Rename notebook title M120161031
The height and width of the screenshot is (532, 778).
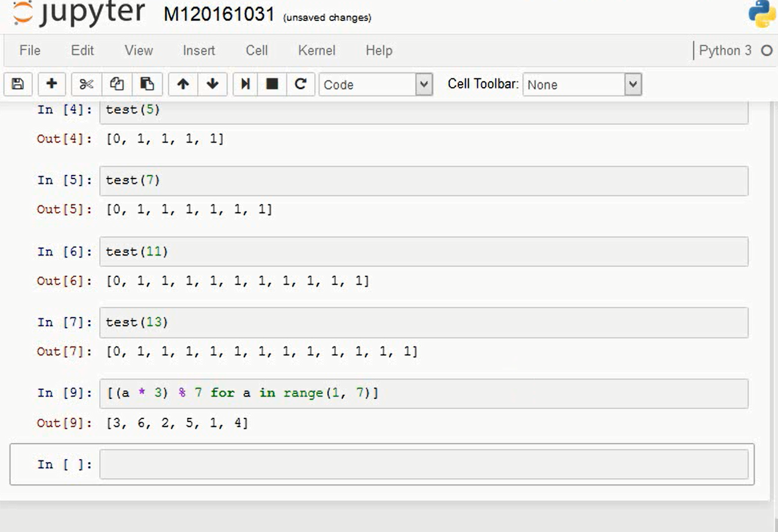[x=219, y=14]
